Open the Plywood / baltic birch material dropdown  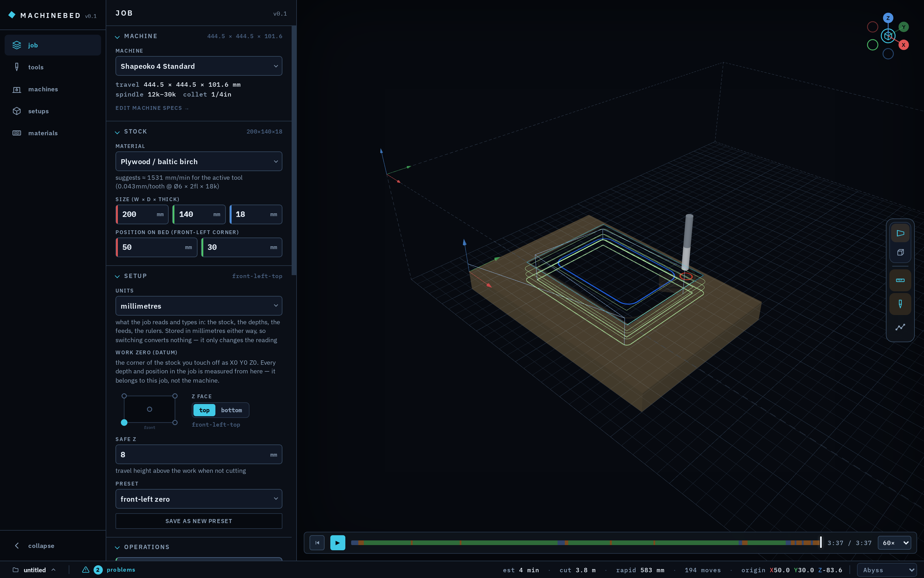(199, 161)
